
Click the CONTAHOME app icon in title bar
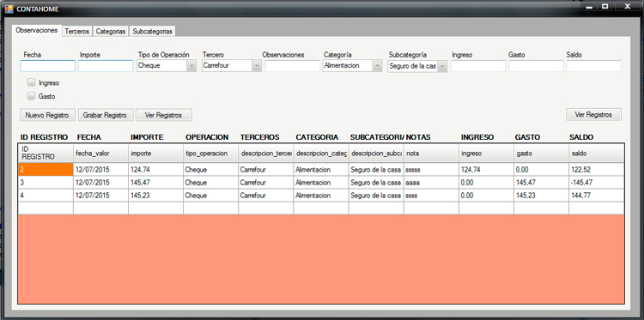[9, 9]
